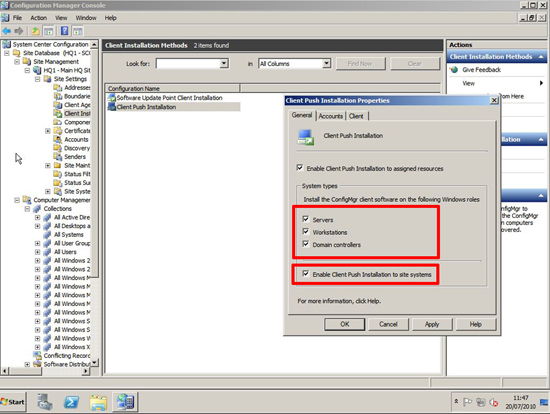
Task: Click OK in the properties dialog
Action: pos(344,324)
